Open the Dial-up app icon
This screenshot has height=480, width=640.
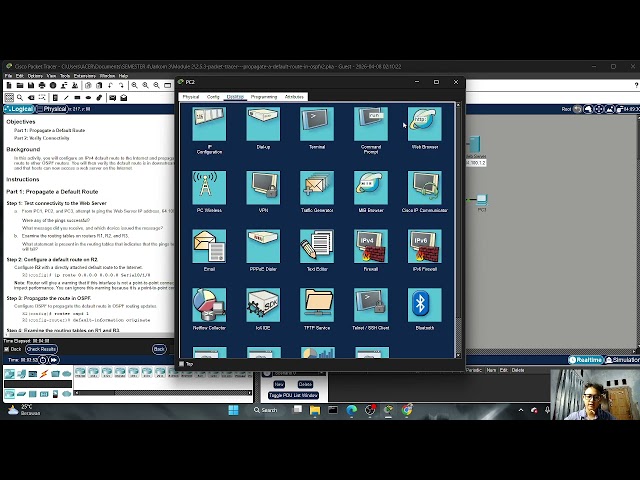[x=263, y=124]
